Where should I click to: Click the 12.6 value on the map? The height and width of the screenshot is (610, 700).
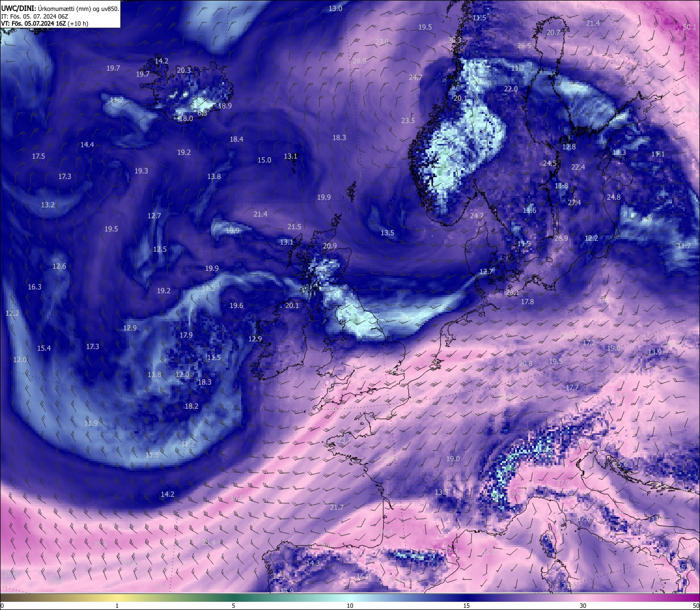(x=59, y=266)
